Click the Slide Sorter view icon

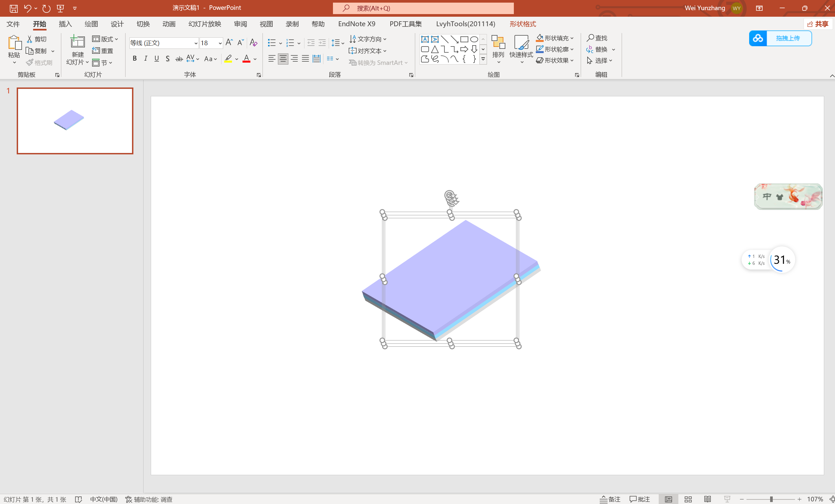[x=688, y=499]
